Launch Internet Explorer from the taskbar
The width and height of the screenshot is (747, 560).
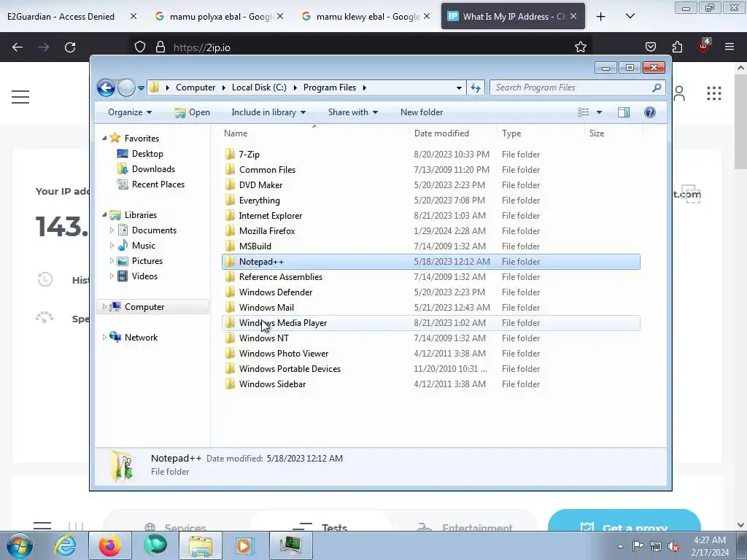tap(65, 545)
